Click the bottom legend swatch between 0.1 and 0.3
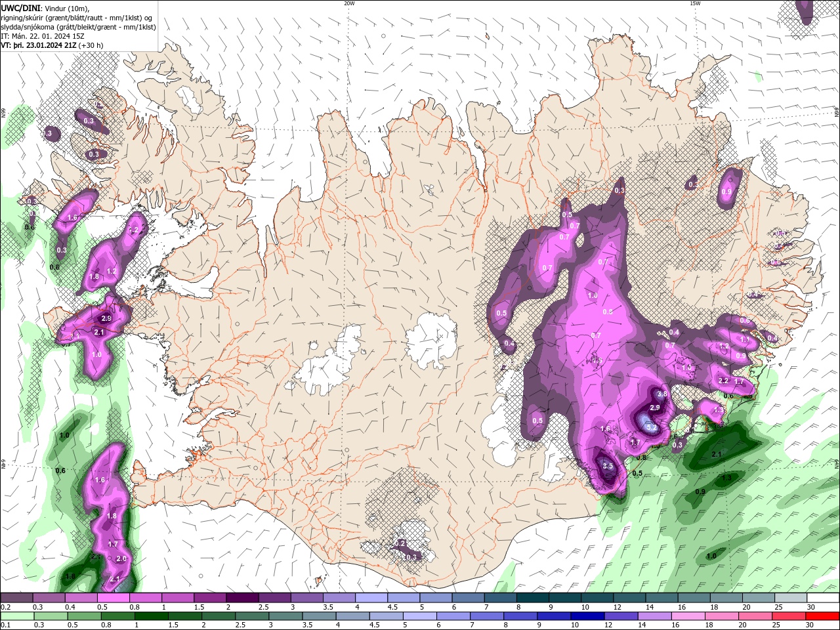This screenshot has height=630, width=840. [17, 616]
